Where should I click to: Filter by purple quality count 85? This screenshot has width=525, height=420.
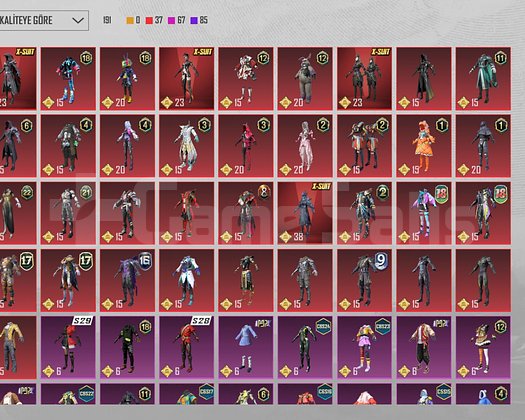(x=199, y=20)
